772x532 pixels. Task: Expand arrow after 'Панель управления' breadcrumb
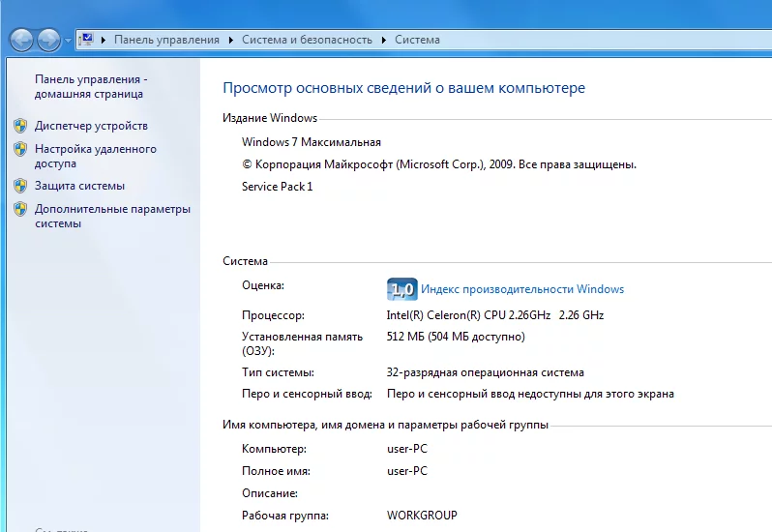(x=230, y=40)
